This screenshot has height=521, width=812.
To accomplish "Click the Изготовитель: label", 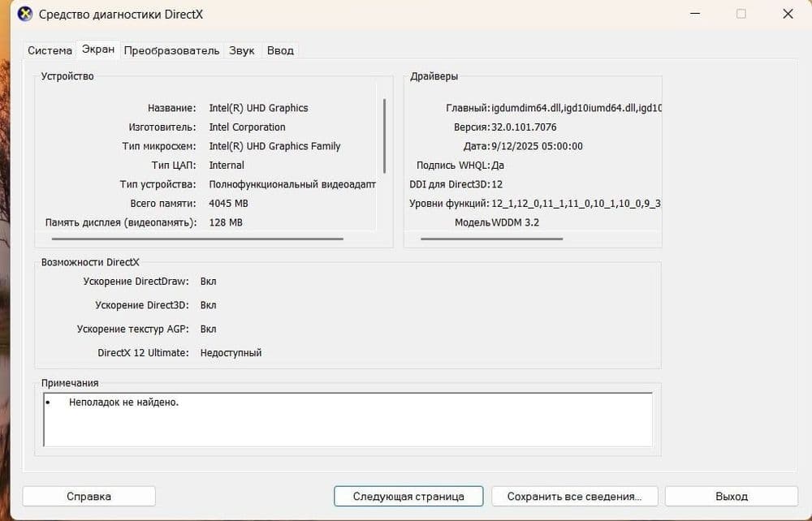I will (162, 127).
